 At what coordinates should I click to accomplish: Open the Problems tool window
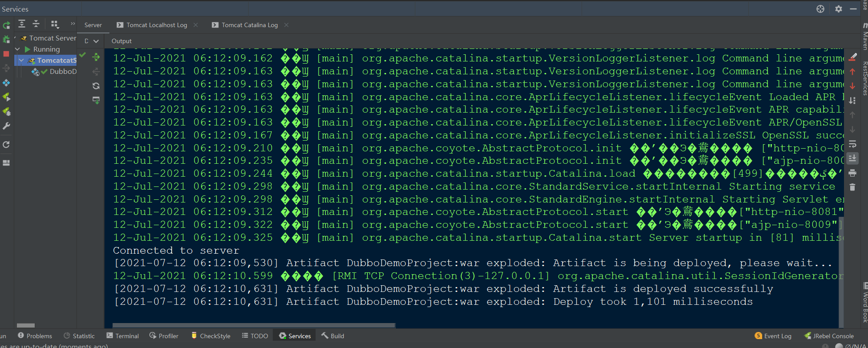click(35, 336)
